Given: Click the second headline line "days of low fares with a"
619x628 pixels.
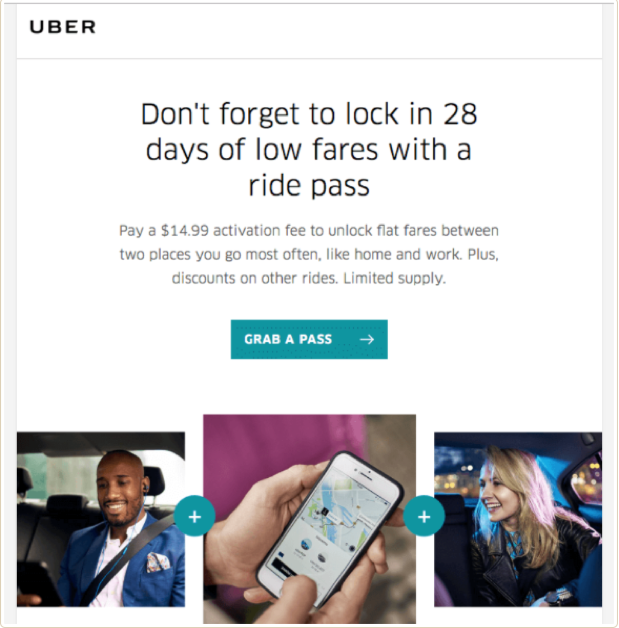Looking at the screenshot, I should click(309, 150).
